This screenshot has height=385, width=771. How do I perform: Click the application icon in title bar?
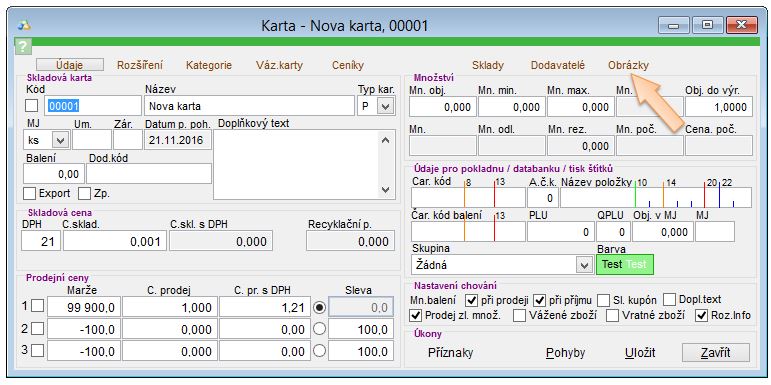pyautogui.click(x=24, y=25)
